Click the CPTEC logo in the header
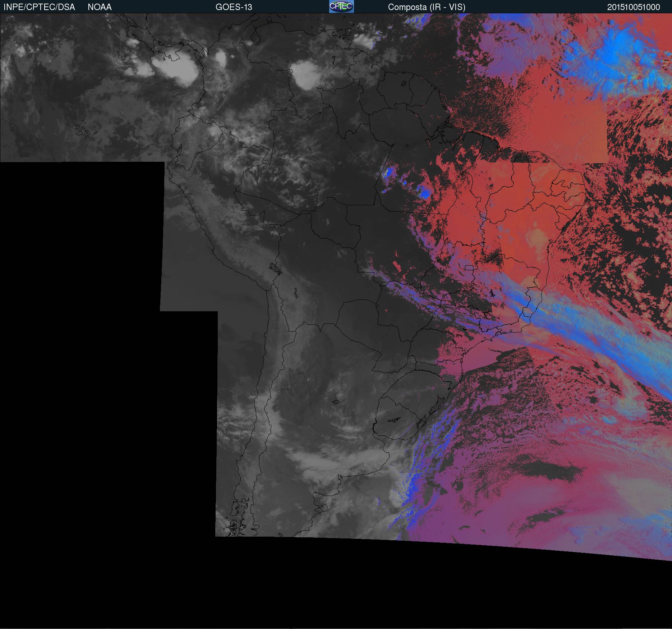This screenshot has height=629, width=672. [341, 6]
